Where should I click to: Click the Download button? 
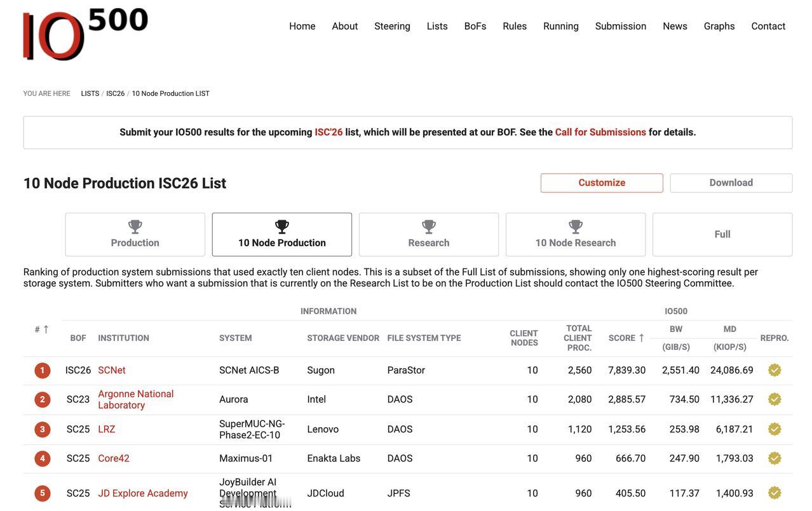click(x=731, y=183)
